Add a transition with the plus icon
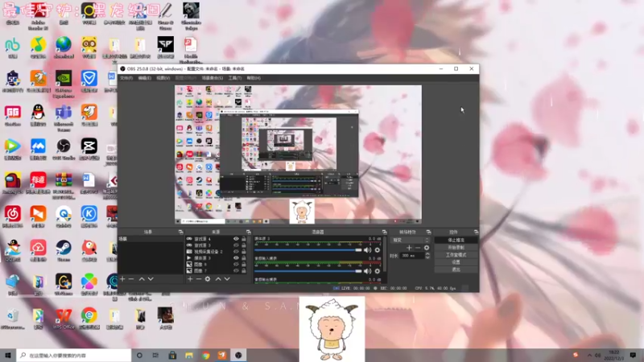644x362 pixels. coord(409,248)
